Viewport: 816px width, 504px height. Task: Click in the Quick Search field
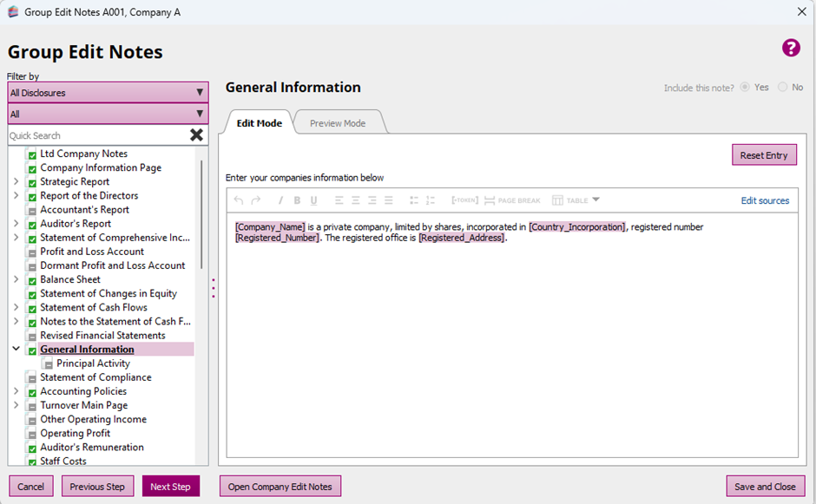pyautogui.click(x=95, y=135)
